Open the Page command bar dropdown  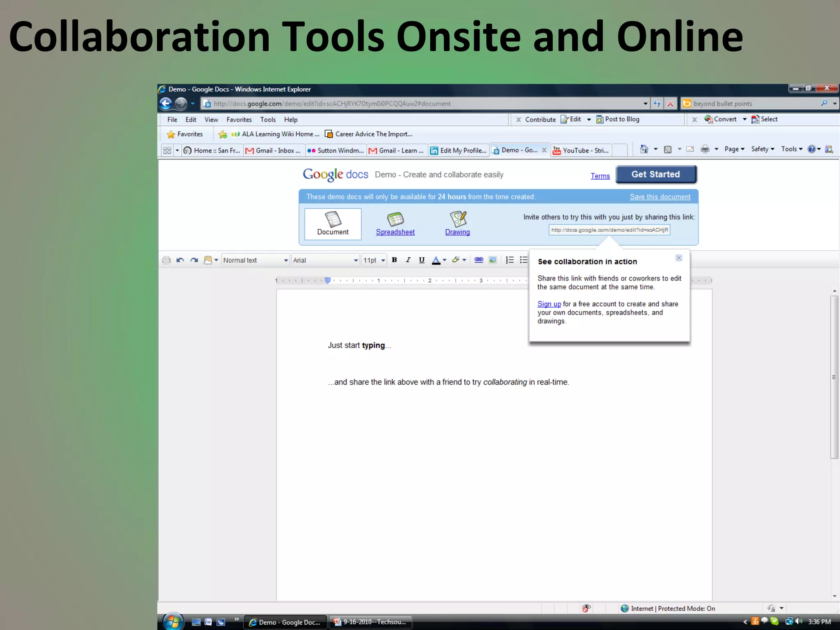pos(734,149)
